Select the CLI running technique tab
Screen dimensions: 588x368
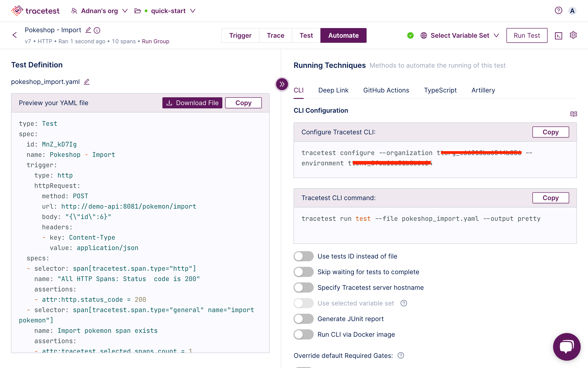pyautogui.click(x=299, y=90)
